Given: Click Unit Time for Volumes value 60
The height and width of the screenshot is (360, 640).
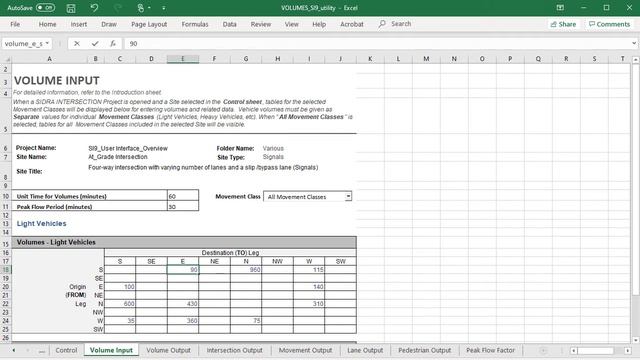Looking at the screenshot, I should pos(183,196).
